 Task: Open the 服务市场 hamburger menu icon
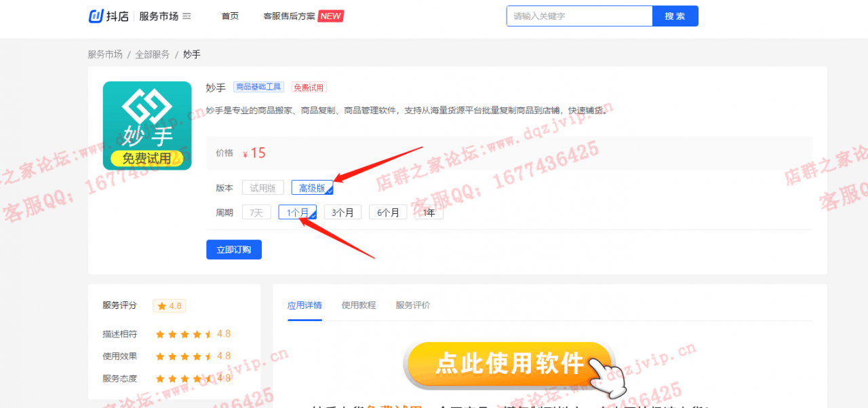pyautogui.click(x=187, y=16)
